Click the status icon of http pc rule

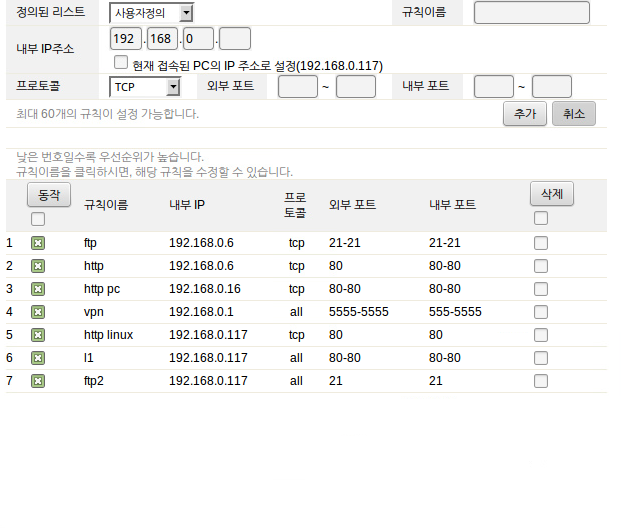(x=38, y=289)
